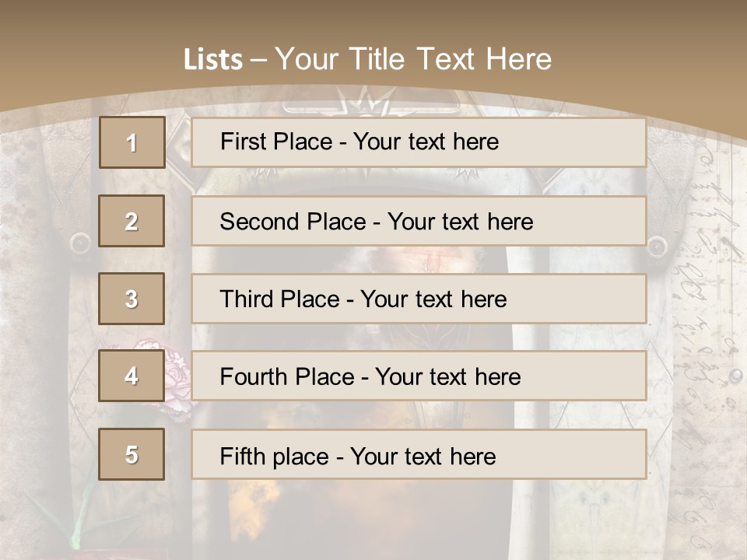Click the "First Place - Your text here" box

coord(419,142)
